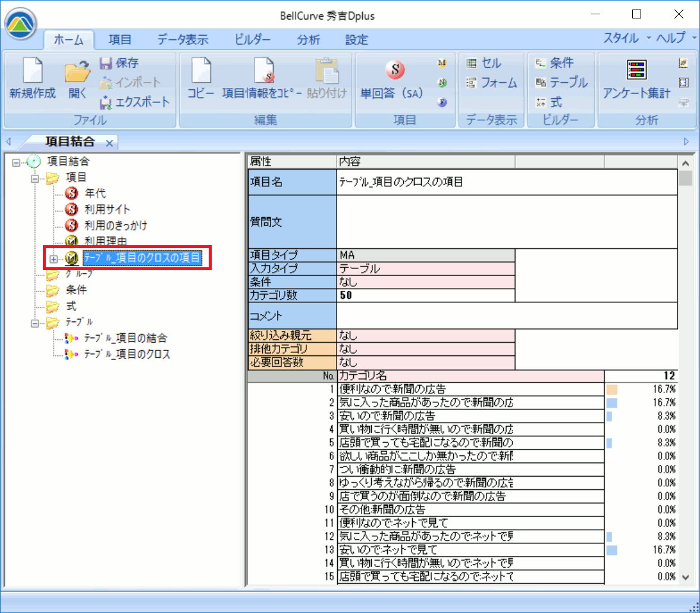The image size is (700, 613).
Task: Select the 利用サイト item in the tree
Action: pos(107,209)
